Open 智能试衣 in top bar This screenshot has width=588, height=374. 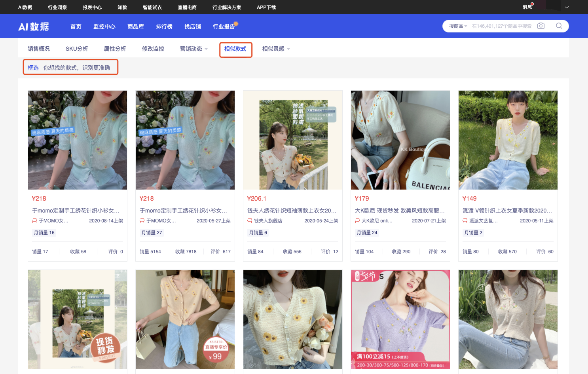coord(152,7)
